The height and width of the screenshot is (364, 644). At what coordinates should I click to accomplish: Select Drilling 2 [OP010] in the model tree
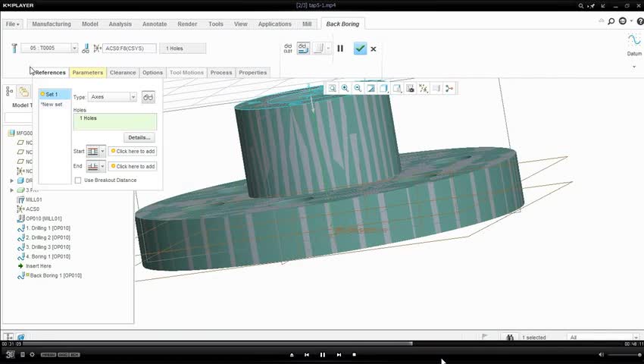(x=48, y=237)
